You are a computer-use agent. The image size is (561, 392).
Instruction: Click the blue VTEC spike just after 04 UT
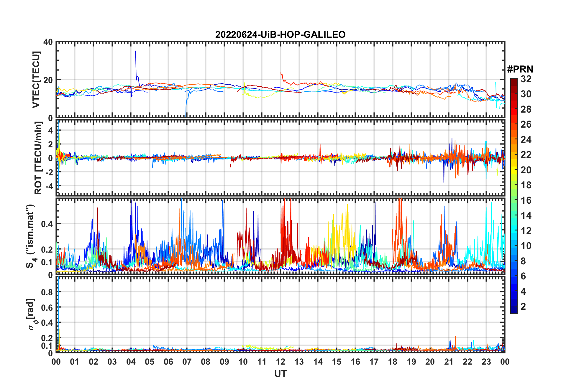coord(136,59)
